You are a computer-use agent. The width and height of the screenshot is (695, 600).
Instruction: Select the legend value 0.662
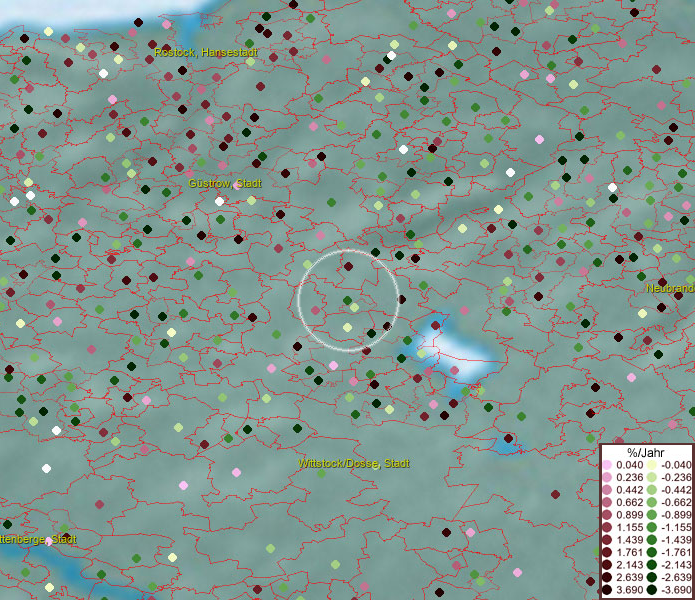click(x=629, y=503)
